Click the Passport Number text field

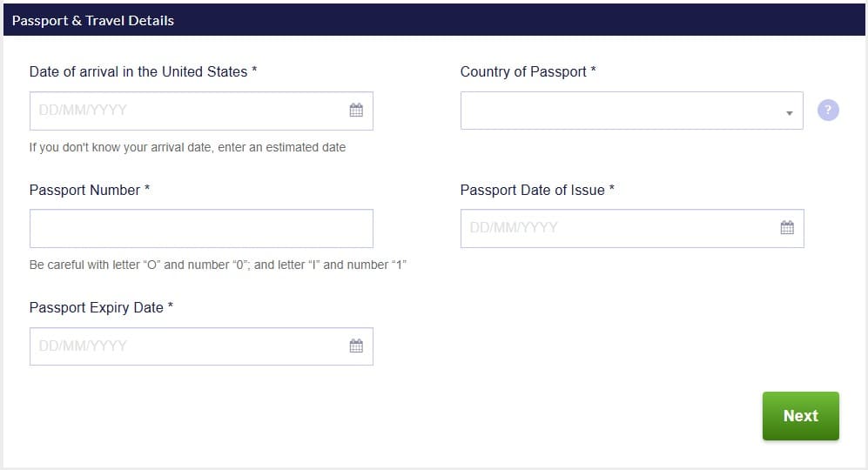point(201,228)
